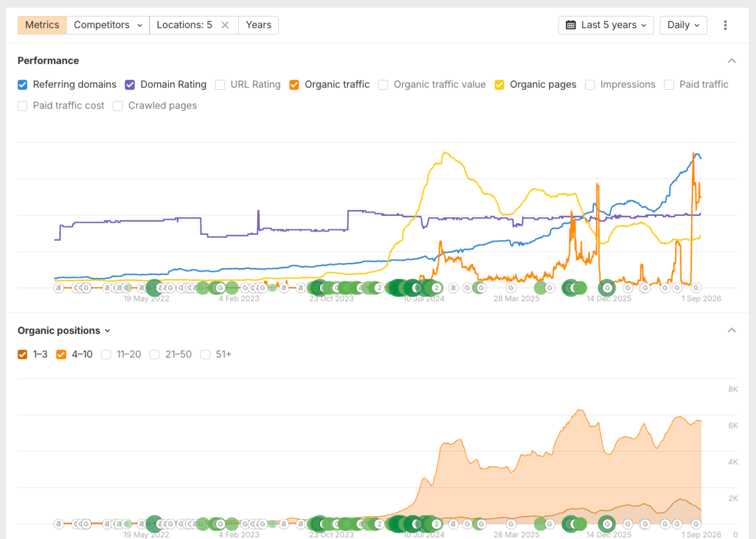Uncheck the Organic pages checkbox

click(x=499, y=85)
